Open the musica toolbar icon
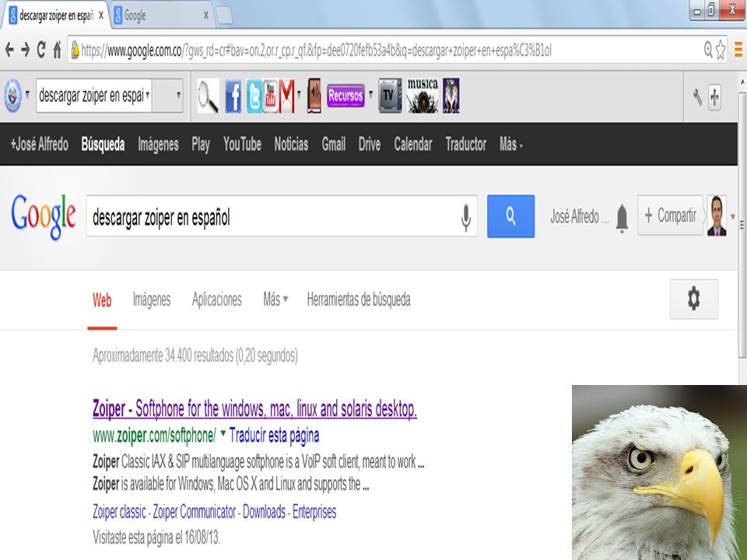The width and height of the screenshot is (747, 560). pos(423,96)
